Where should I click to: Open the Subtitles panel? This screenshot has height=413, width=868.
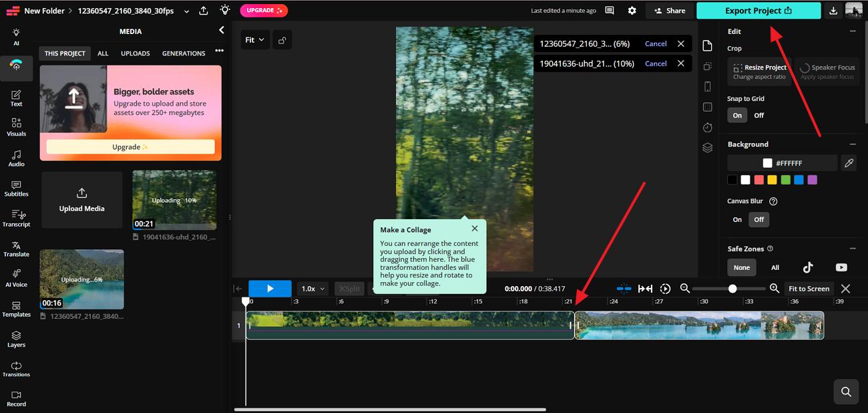click(16, 189)
